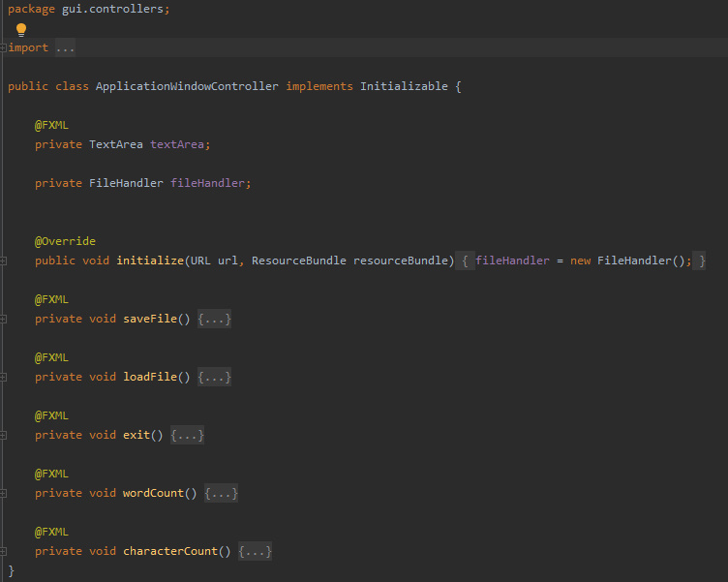Click the @FXML annotation above the TextArea field

[x=51, y=125]
